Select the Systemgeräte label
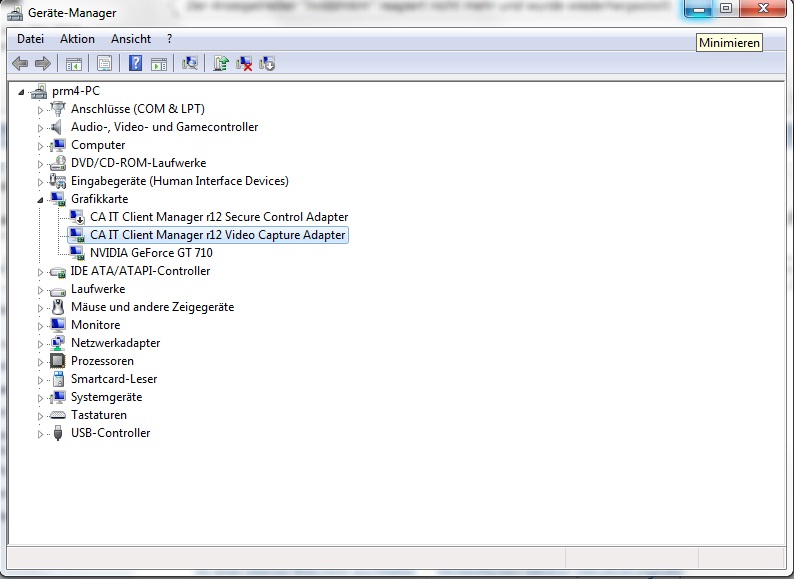This screenshot has width=794, height=579. pyautogui.click(x=106, y=397)
